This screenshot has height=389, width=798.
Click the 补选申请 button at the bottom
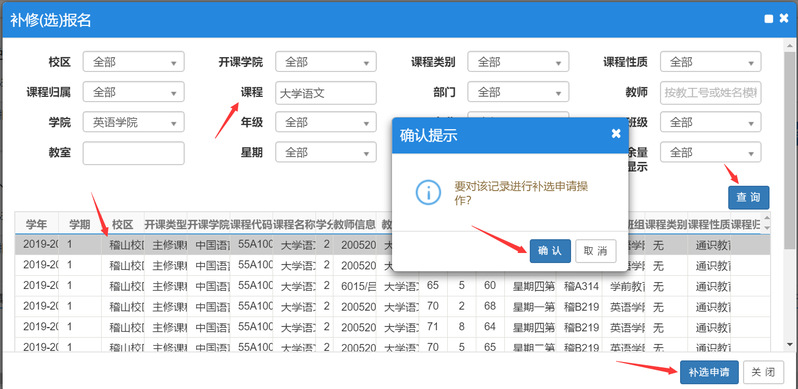pyautogui.click(x=709, y=372)
